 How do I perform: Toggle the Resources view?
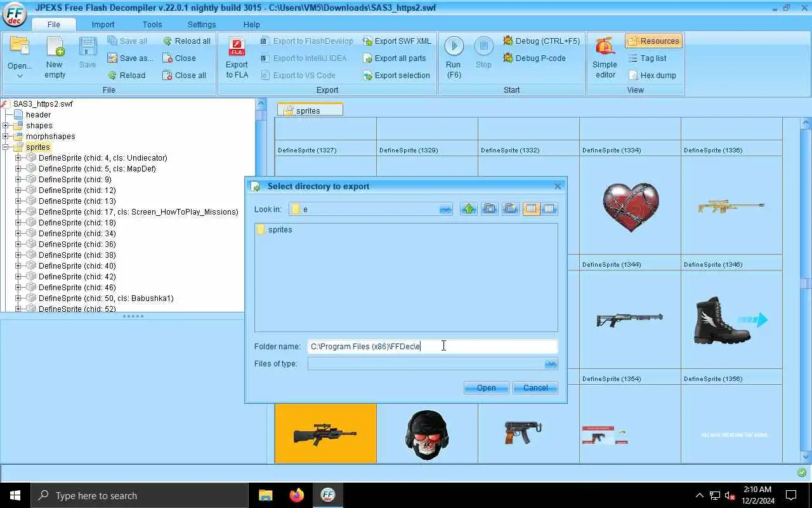(x=653, y=41)
